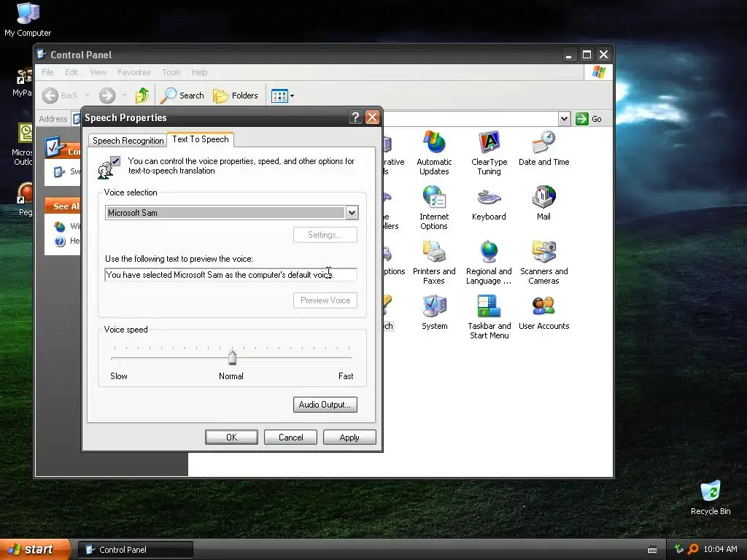Open Scanners and Cameras
Image resolution: width=747 pixels, height=560 pixels.
point(543,262)
